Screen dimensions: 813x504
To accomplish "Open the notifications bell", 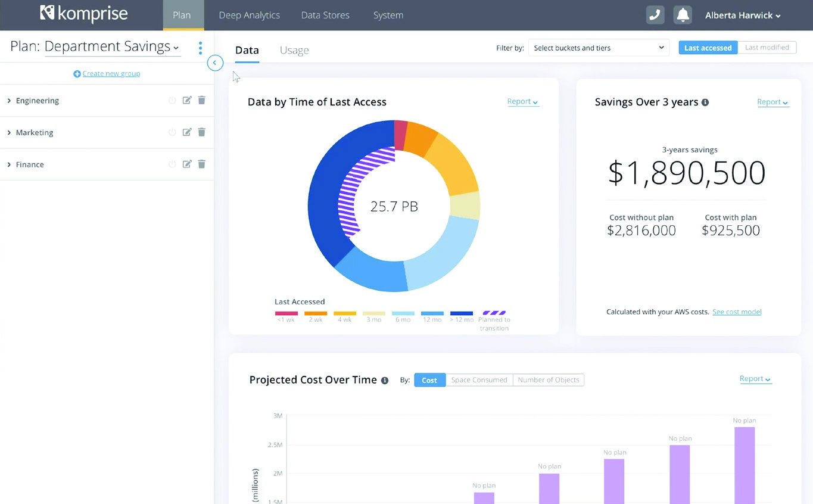I will tap(683, 15).
